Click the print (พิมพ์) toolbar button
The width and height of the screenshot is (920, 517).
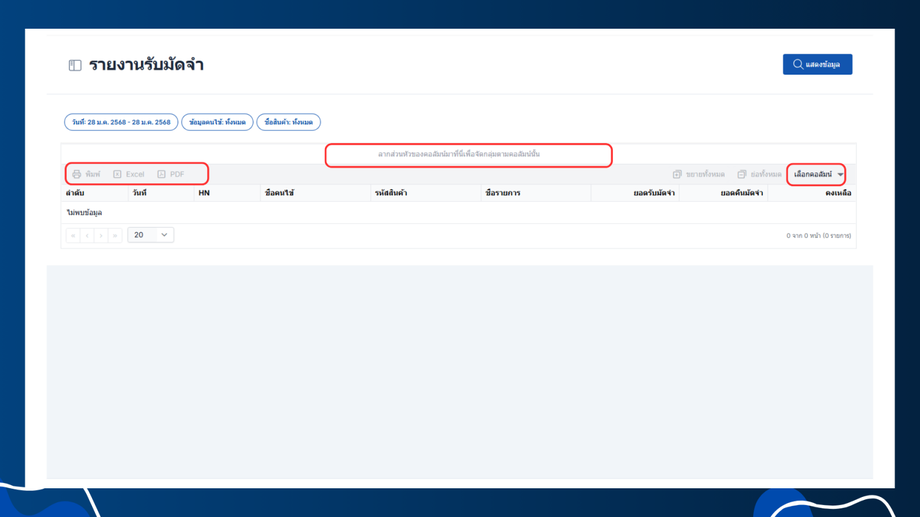86,174
